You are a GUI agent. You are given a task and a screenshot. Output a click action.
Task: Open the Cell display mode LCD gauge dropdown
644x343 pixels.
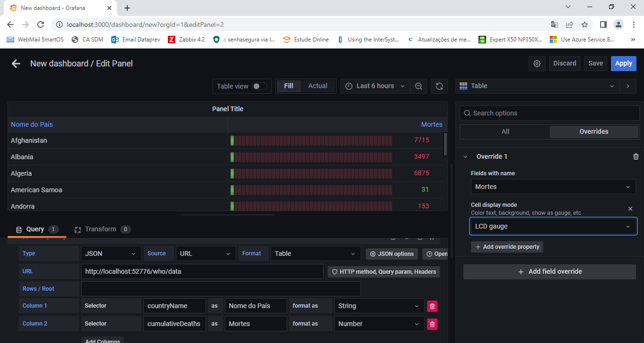coord(552,227)
